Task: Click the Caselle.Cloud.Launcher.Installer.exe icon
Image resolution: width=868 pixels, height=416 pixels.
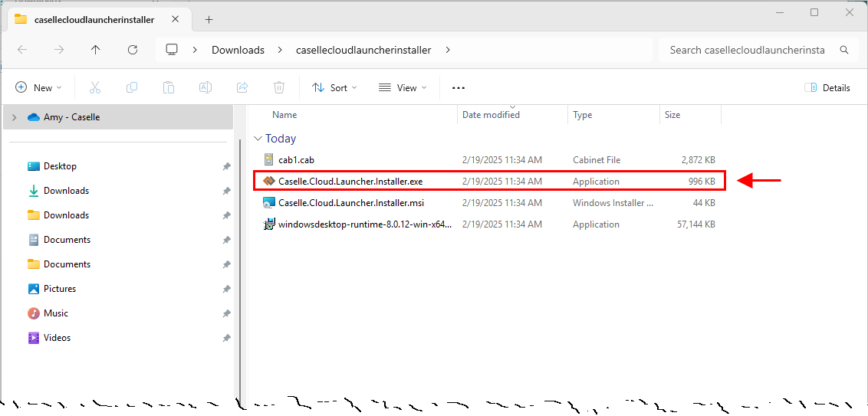Action: pos(268,181)
